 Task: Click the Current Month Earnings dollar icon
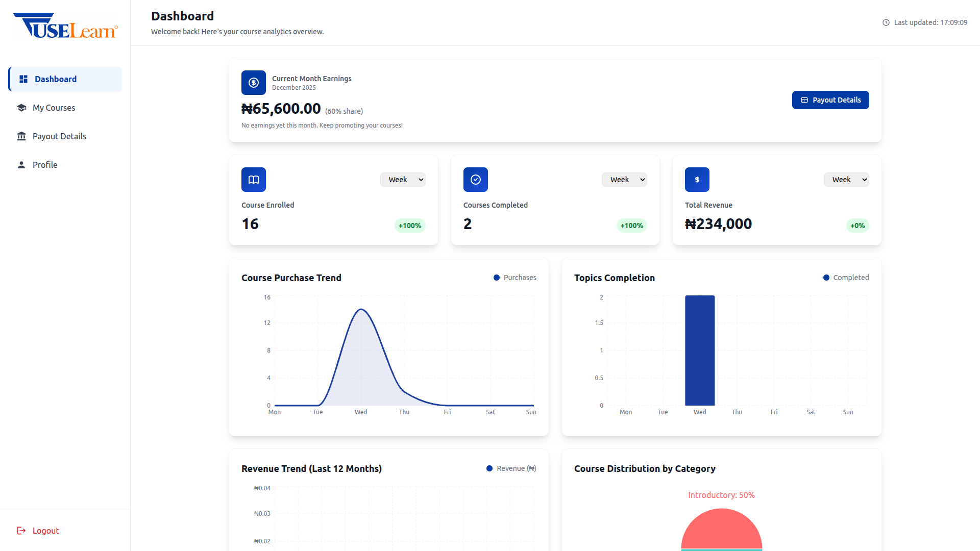254,83
